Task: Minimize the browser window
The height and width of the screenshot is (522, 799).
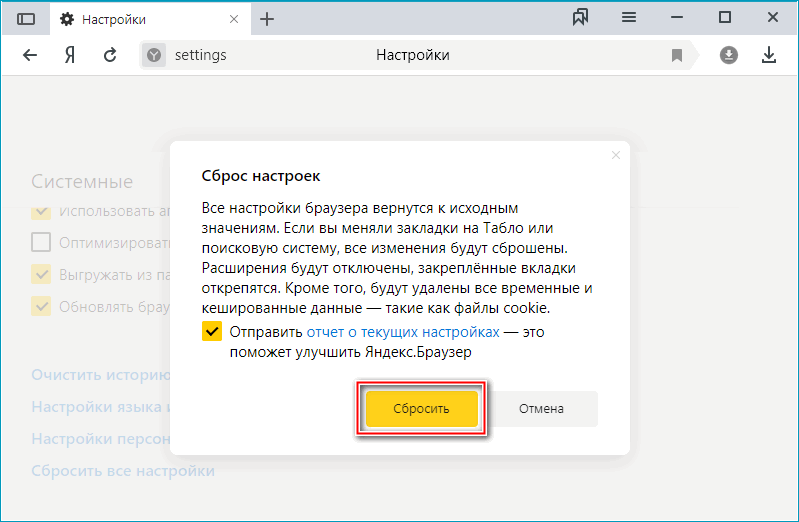Action: click(677, 18)
